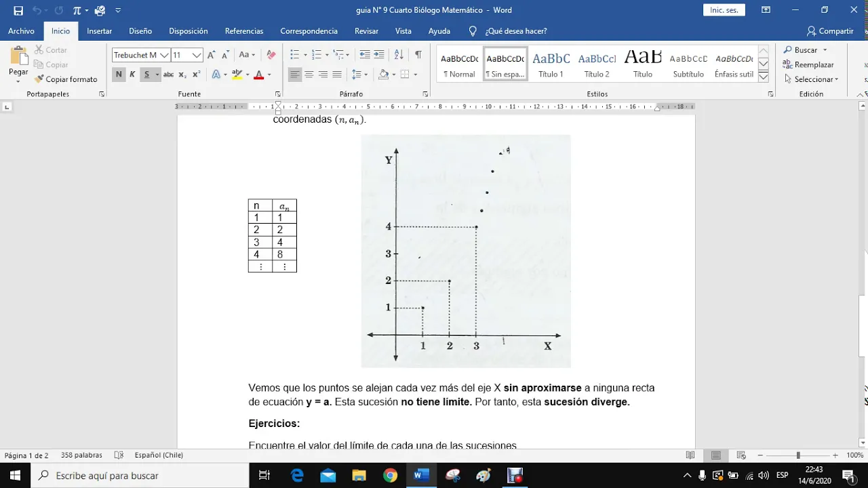The image size is (868, 488).
Task: Apply red font color
Action: [258, 75]
